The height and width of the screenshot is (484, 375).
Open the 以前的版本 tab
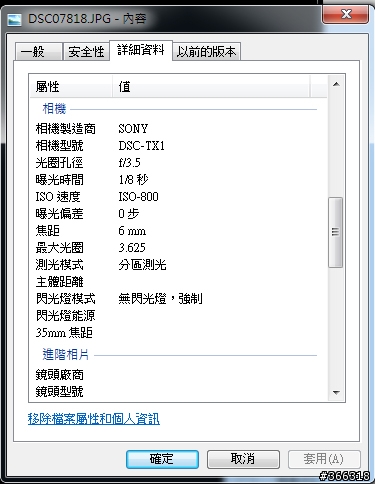coord(206,52)
